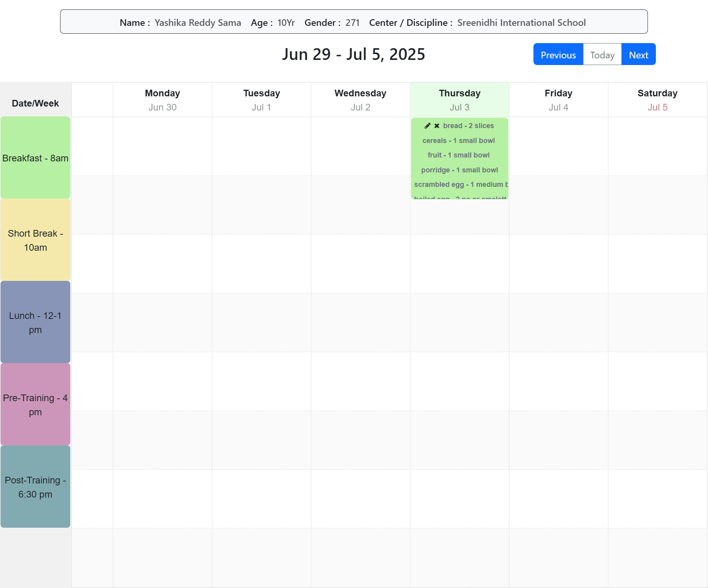Screen dimensions: 708x588
Task: Jump to Today in the calendar
Action: pos(602,54)
